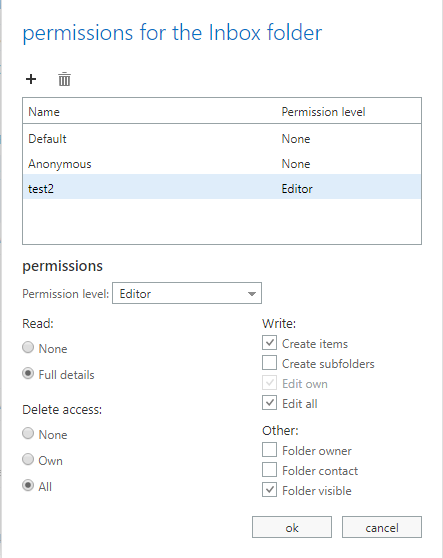The image size is (443, 558).
Task: Check the Folder owner option
Action: (269, 449)
